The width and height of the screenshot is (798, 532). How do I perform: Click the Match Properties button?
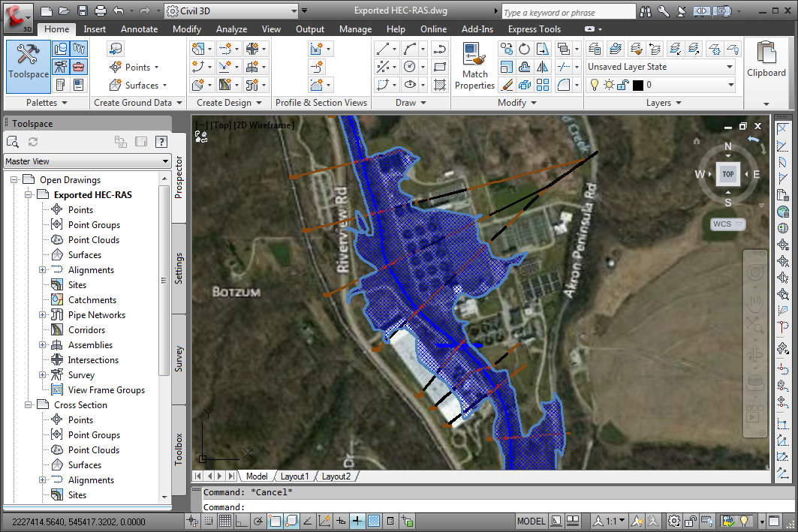tap(474, 67)
